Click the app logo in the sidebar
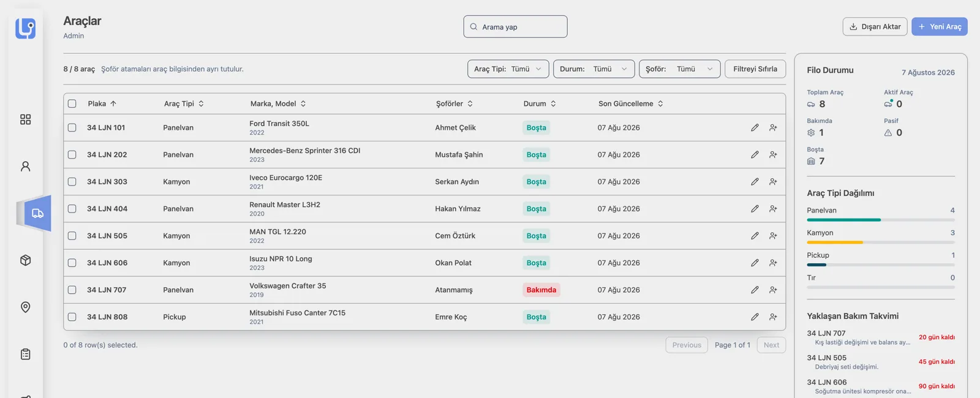This screenshot has height=398, width=980. point(25,28)
